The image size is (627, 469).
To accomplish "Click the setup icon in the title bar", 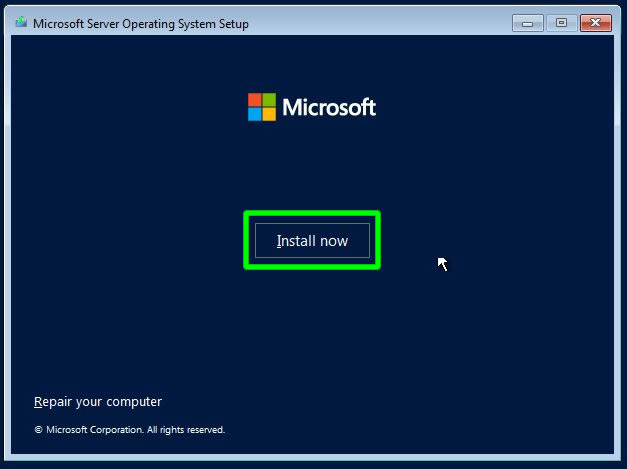I will pyautogui.click(x=21, y=23).
